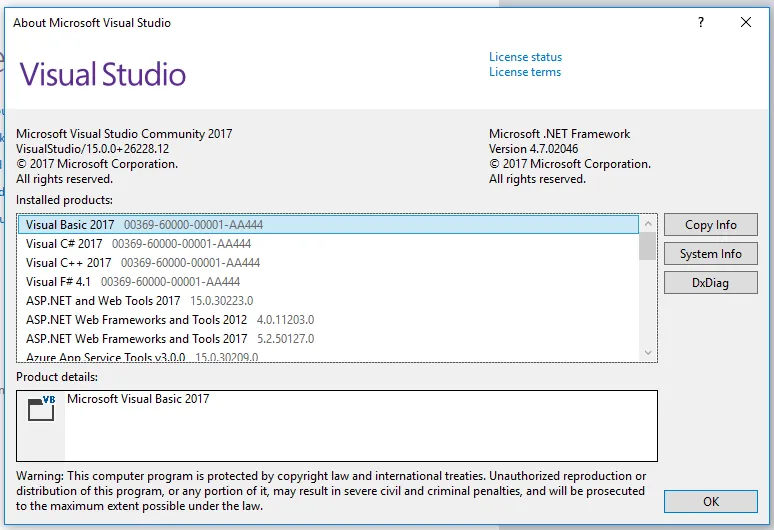Select Azure App Service Tools v3.0.0 row
Viewport: 774px width, 530px height.
coord(328,356)
